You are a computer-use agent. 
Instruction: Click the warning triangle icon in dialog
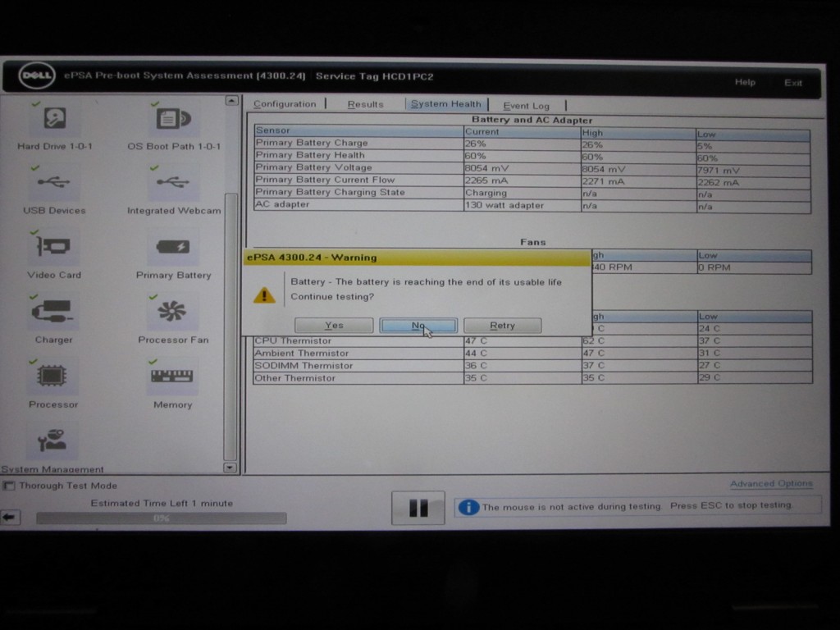coord(264,295)
